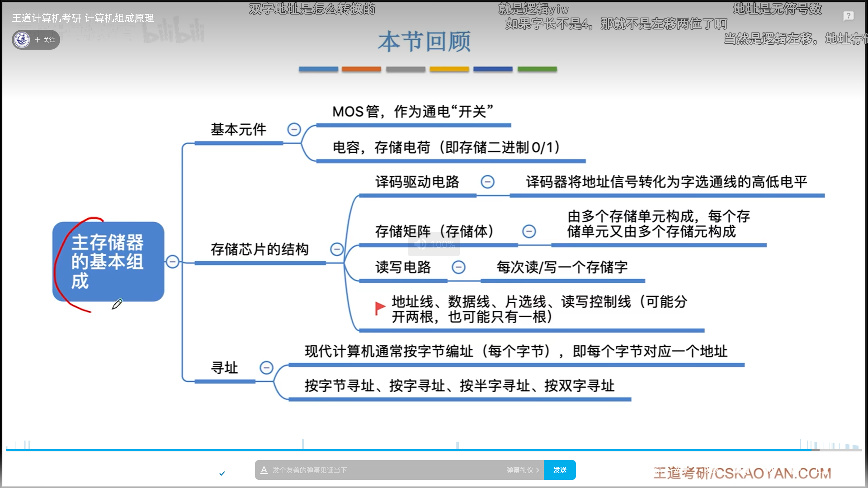Collapse the root node 主存储器的基本组成
The image size is (868, 488).
pos(172,261)
